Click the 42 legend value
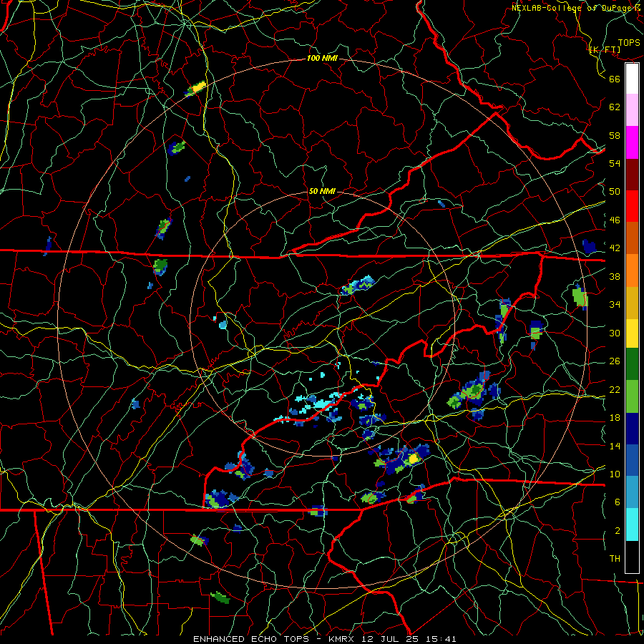 pyautogui.click(x=615, y=248)
